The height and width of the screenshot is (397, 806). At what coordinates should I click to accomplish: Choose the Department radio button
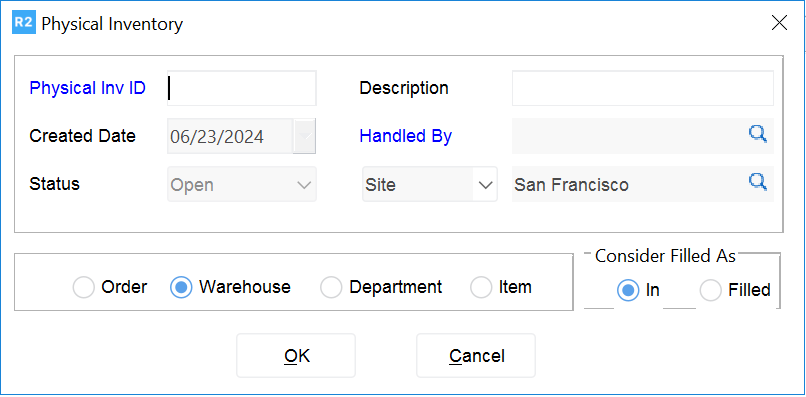331,287
